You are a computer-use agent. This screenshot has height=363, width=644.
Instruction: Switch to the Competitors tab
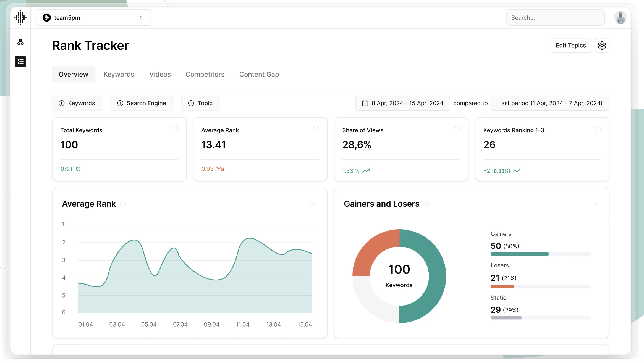pos(205,74)
